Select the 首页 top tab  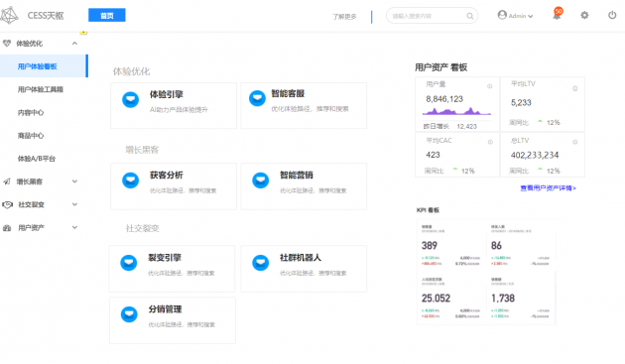(x=107, y=15)
